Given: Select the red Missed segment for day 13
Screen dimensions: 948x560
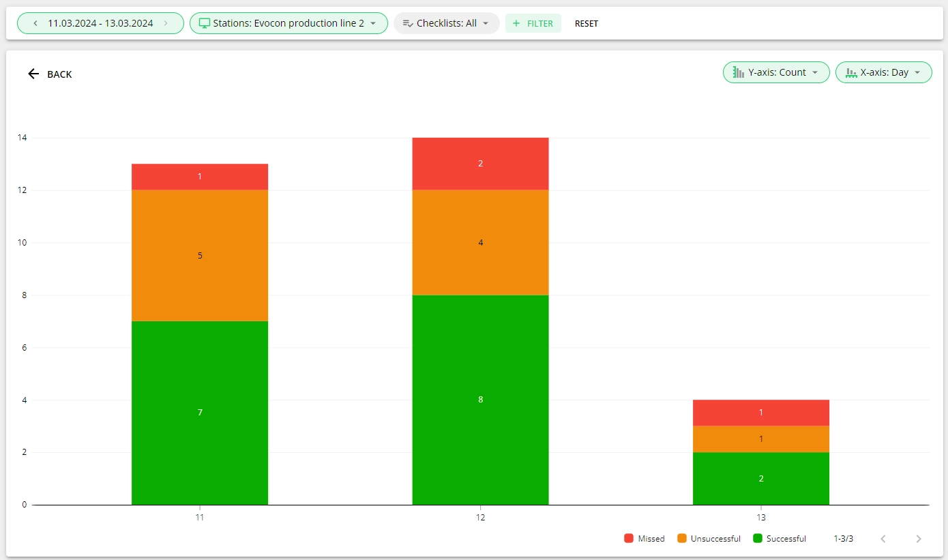Looking at the screenshot, I should tap(761, 413).
